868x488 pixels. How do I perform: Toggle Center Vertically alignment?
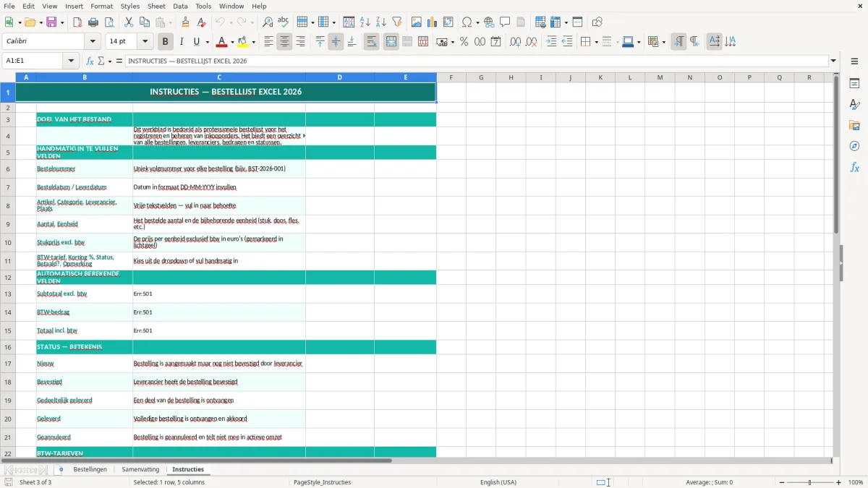tap(336, 42)
